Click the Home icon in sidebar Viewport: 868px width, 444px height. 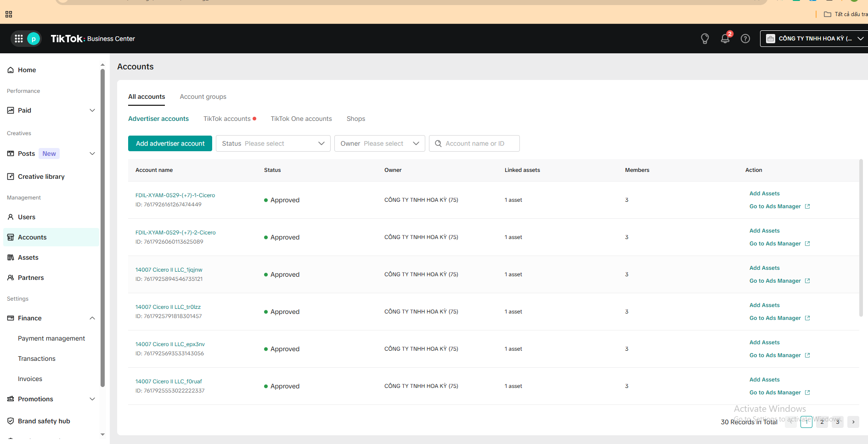(x=11, y=70)
